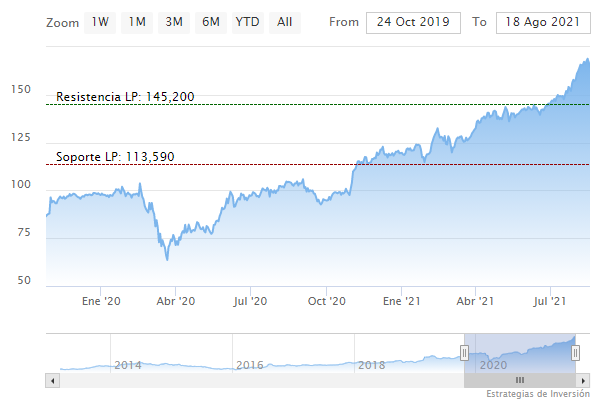Image resolution: width=603 pixels, height=407 pixels.
Task: Set zoom range to 1M
Action: (x=137, y=22)
